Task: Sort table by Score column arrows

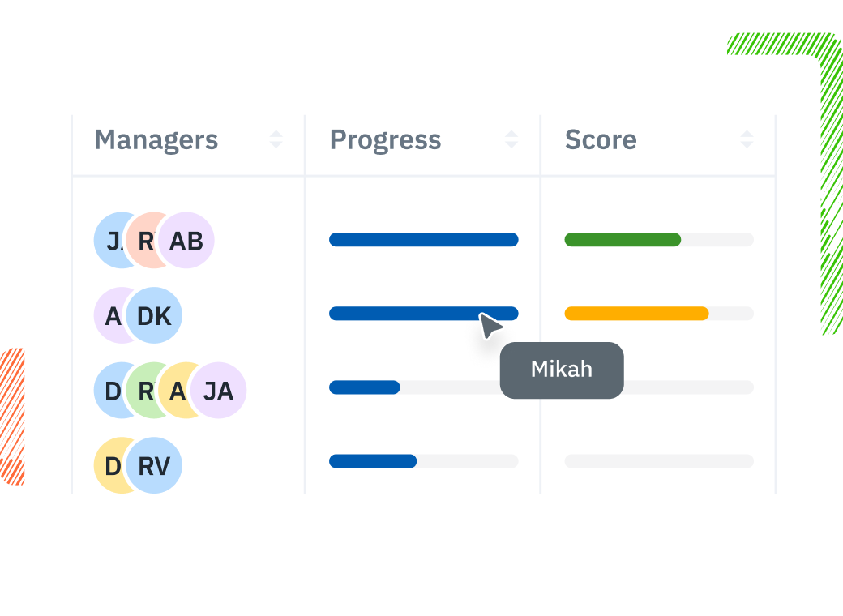Action: click(x=747, y=139)
